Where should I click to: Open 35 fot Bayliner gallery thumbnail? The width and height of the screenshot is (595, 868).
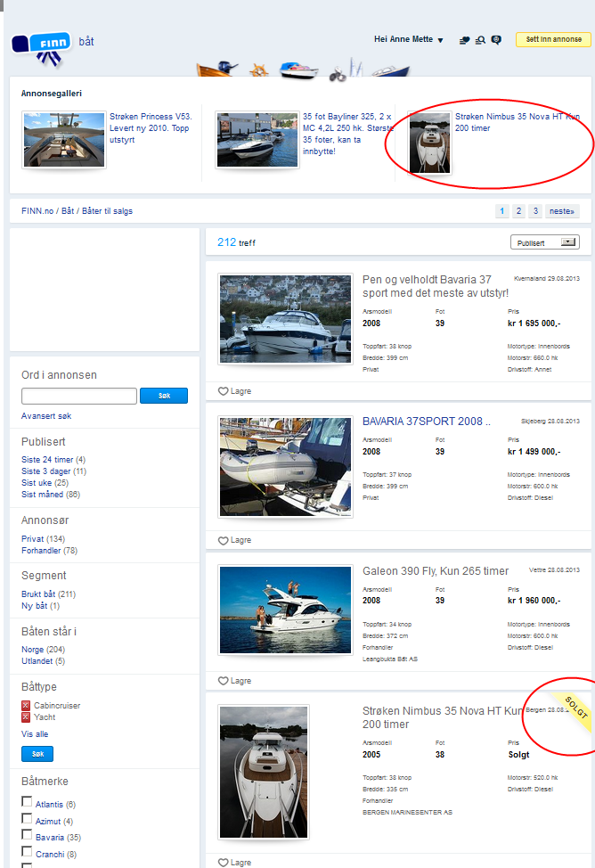click(257, 140)
